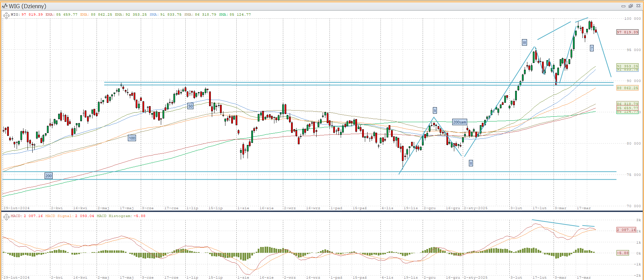644x280 pixels.
Task: Select the '200' label near bottom left
Action: point(49,176)
